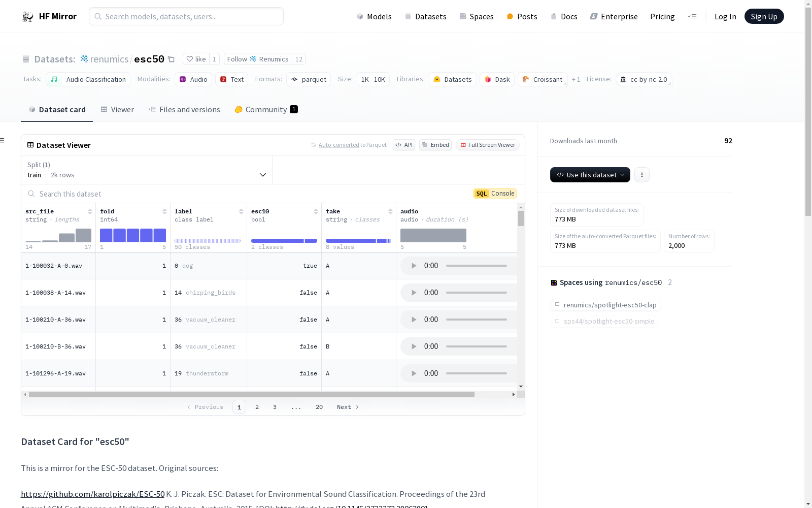Click the Sign Up button
812x508 pixels.
pyautogui.click(x=764, y=16)
